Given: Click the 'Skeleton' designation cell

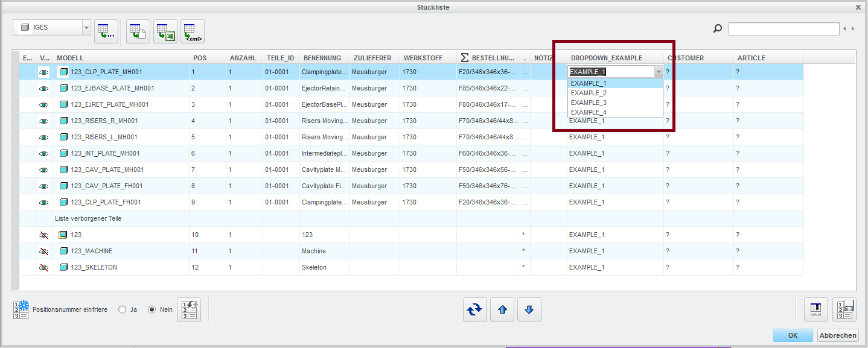Looking at the screenshot, I should click(325, 267).
